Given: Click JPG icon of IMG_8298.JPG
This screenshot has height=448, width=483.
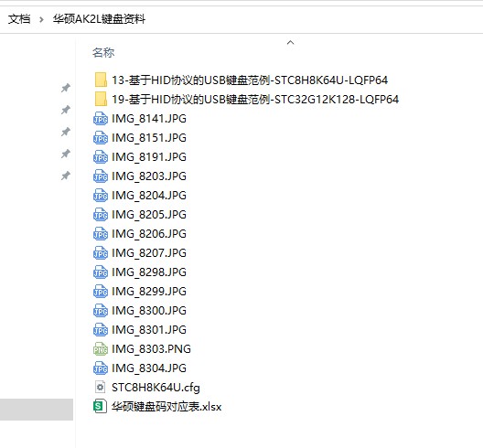Looking at the screenshot, I should [101, 272].
